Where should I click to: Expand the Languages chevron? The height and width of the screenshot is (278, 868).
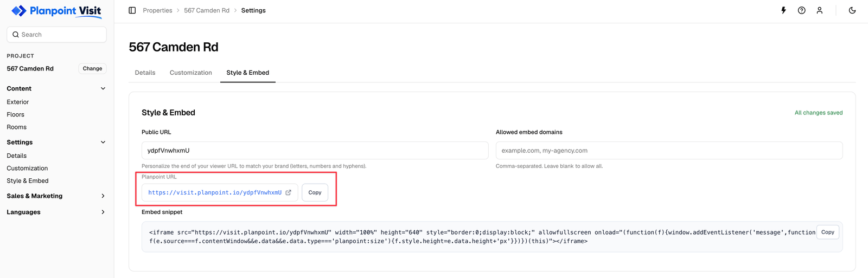[x=103, y=212]
